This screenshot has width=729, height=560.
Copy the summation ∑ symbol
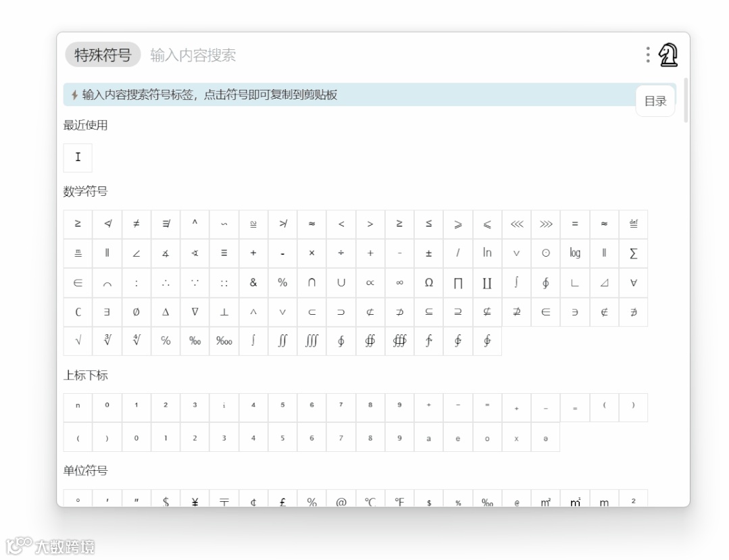click(633, 253)
